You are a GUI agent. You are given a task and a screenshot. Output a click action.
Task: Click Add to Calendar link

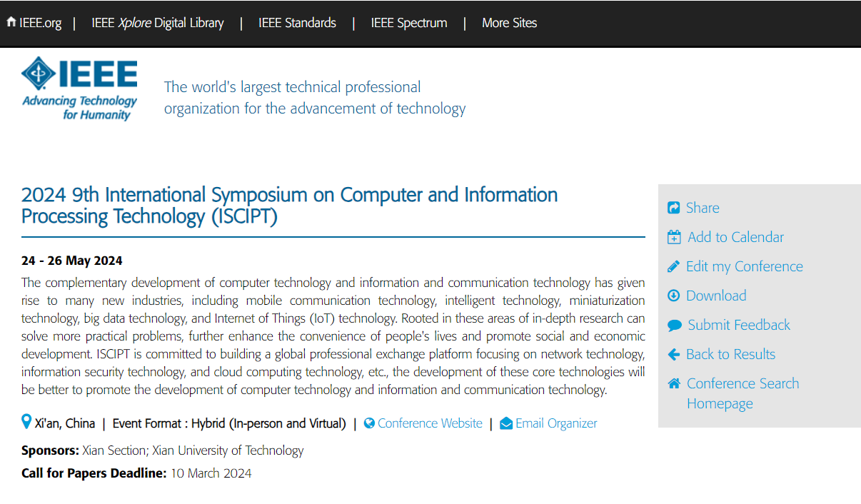736,237
